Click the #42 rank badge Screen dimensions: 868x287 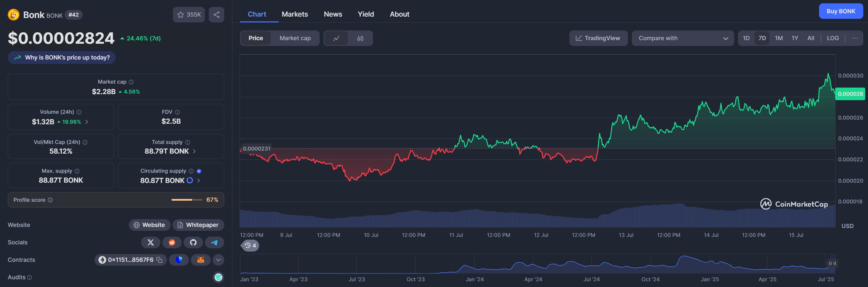(74, 14)
